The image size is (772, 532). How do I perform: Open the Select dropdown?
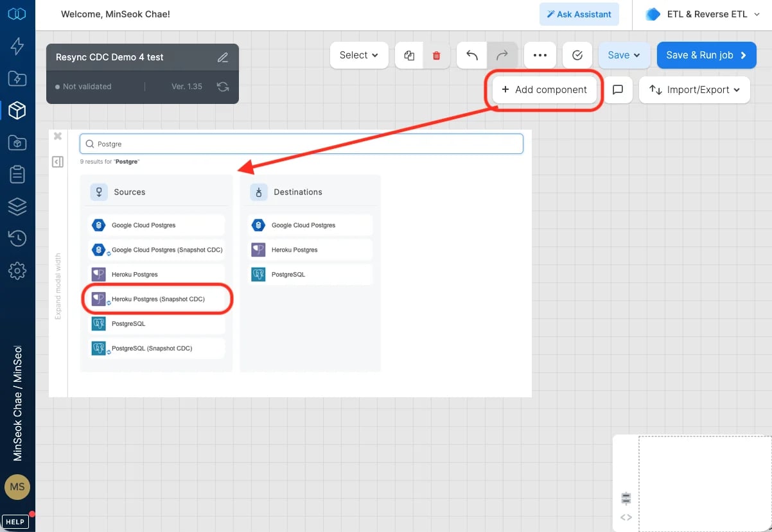360,55
